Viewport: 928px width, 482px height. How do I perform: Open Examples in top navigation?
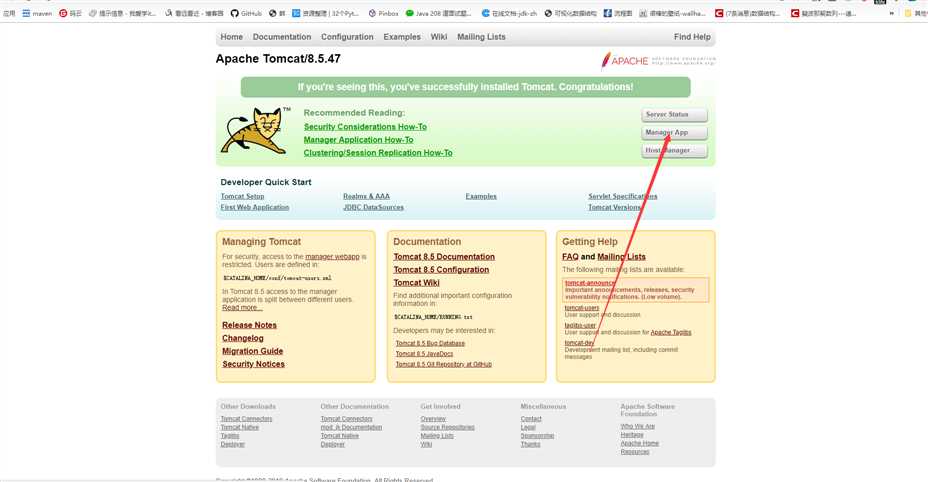(x=402, y=37)
